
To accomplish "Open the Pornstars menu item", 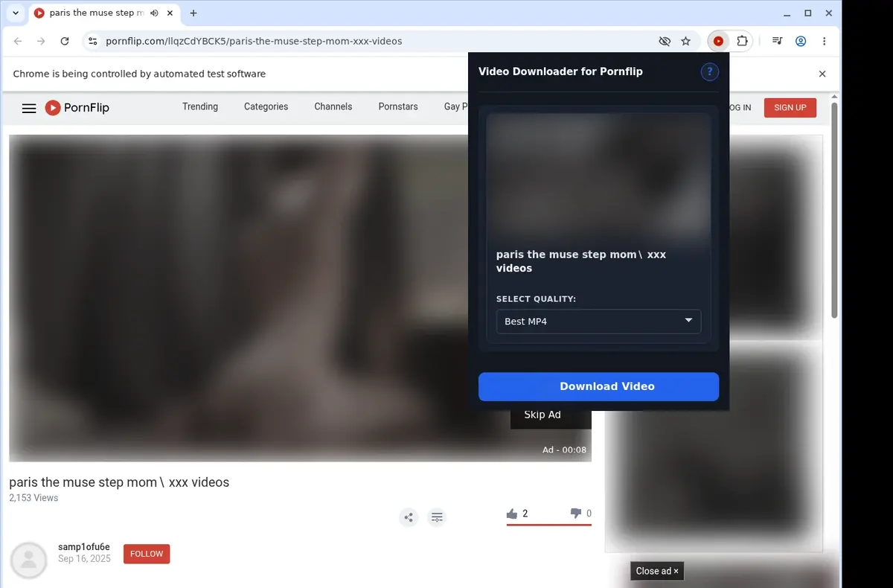I will [x=398, y=106].
